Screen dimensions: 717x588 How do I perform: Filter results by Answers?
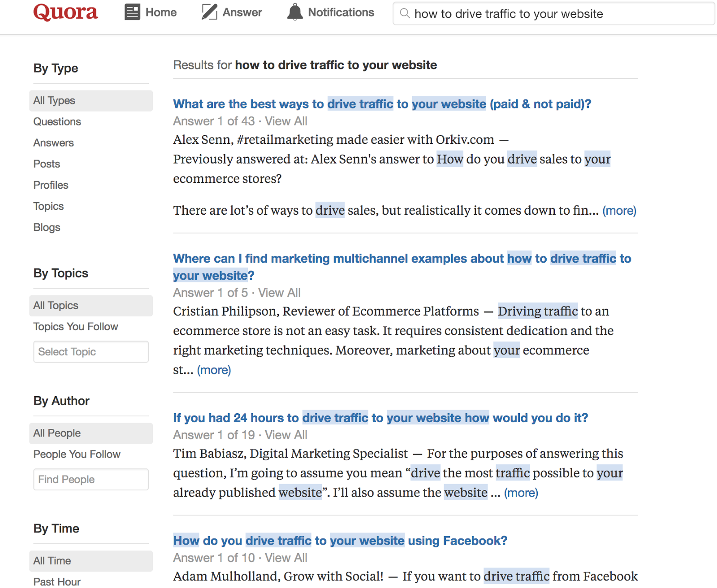click(x=54, y=143)
